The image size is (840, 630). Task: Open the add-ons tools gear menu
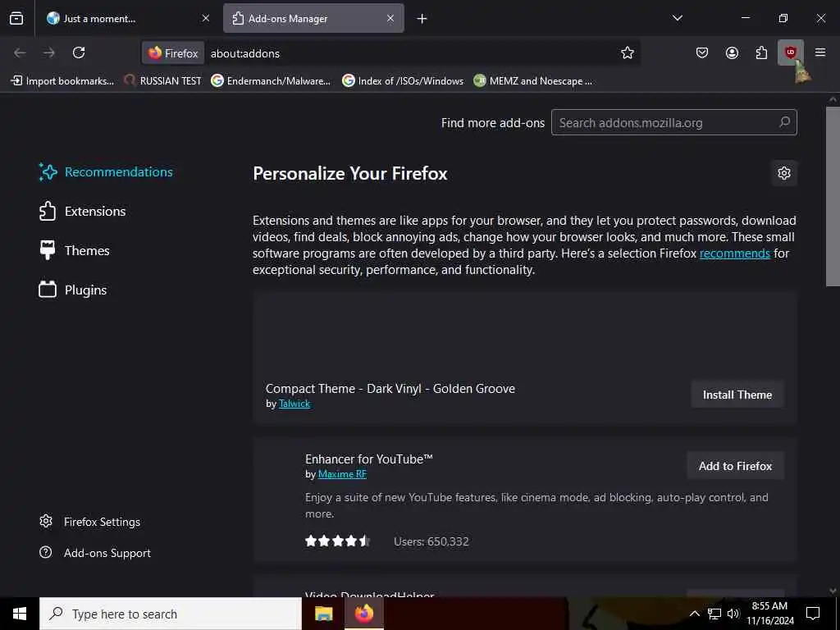click(784, 173)
